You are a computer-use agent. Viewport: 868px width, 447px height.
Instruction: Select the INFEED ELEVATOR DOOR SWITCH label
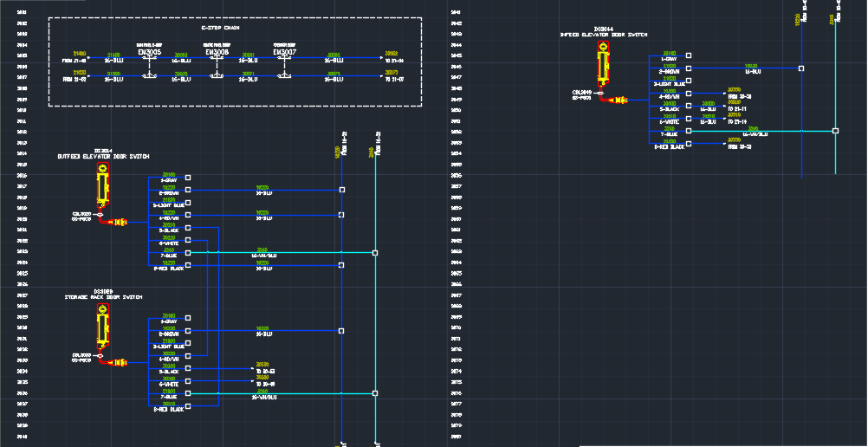pos(605,34)
